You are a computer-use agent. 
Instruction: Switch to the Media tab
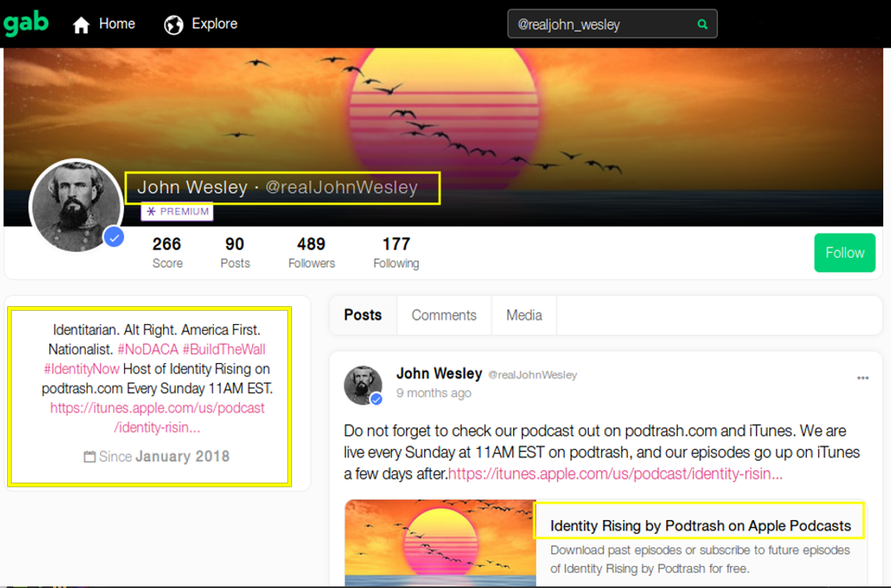coord(524,315)
